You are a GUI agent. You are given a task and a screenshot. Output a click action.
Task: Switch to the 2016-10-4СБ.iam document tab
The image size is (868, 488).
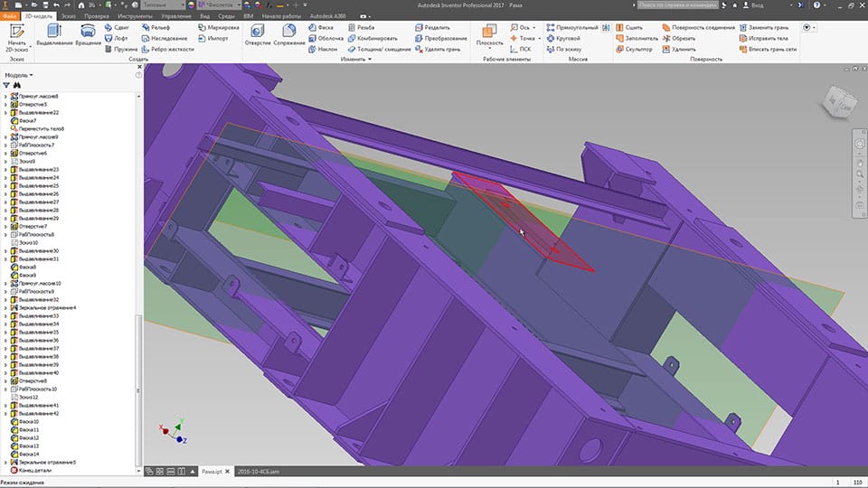pyautogui.click(x=259, y=471)
